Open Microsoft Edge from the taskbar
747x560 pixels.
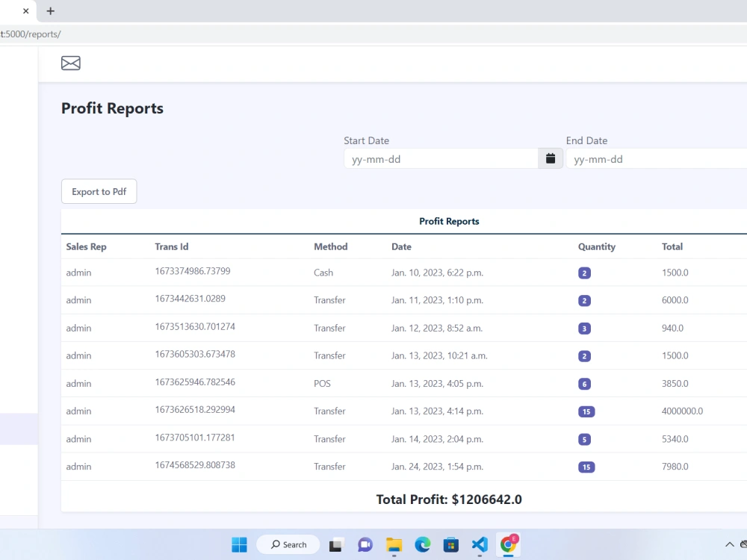(423, 544)
